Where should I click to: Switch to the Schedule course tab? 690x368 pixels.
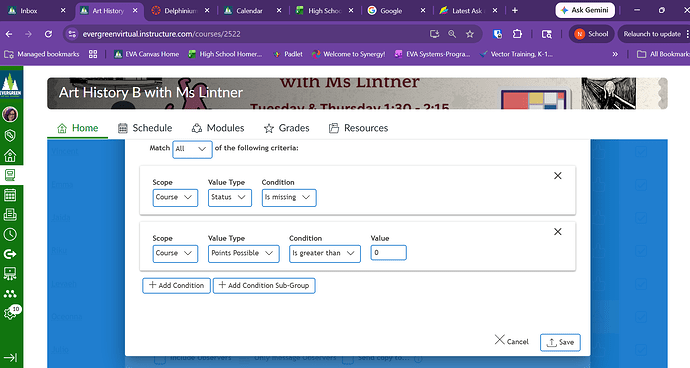(145, 128)
